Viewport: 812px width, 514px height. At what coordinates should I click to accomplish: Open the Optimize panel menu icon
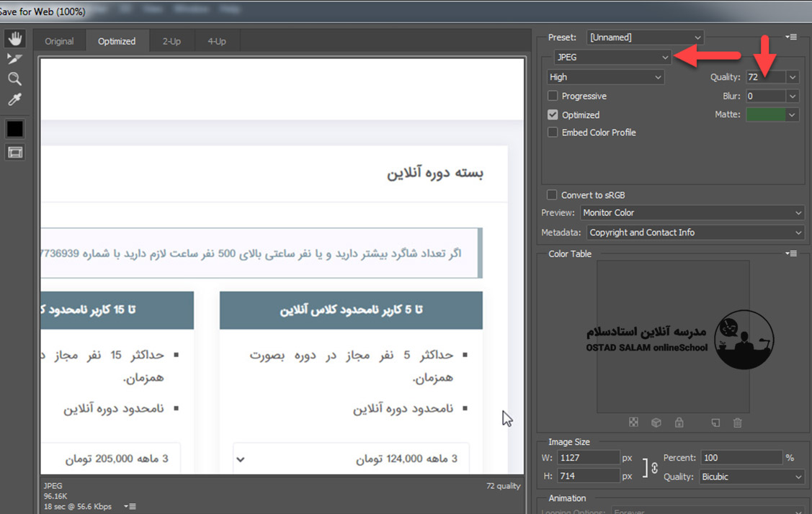(x=792, y=37)
